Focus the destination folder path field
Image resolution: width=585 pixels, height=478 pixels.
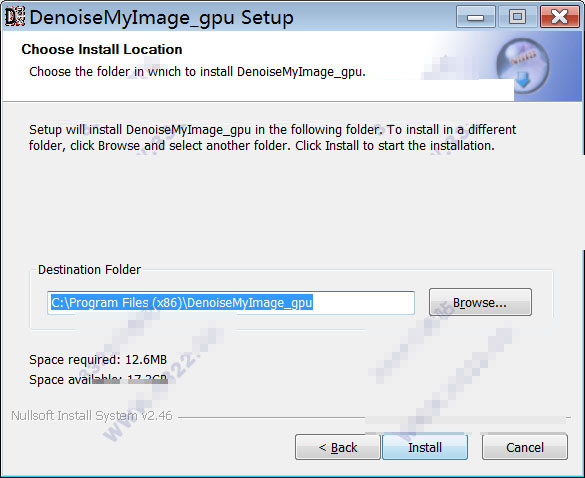[231, 303]
